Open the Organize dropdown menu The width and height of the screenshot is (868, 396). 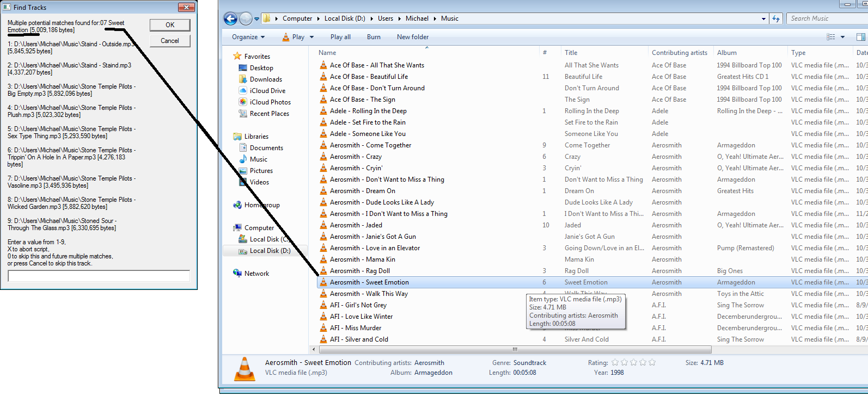pyautogui.click(x=248, y=37)
